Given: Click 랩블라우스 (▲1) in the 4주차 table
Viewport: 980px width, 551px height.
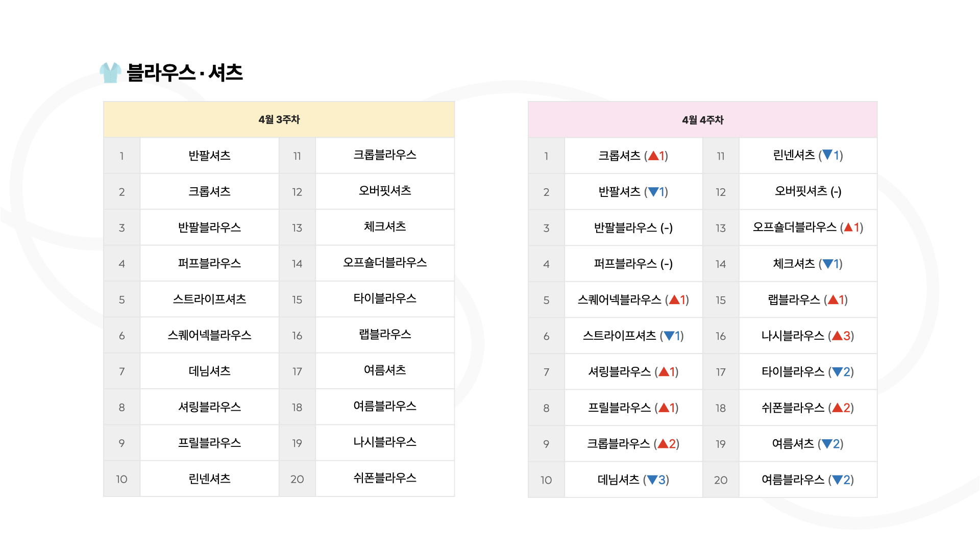Looking at the screenshot, I should click(808, 300).
